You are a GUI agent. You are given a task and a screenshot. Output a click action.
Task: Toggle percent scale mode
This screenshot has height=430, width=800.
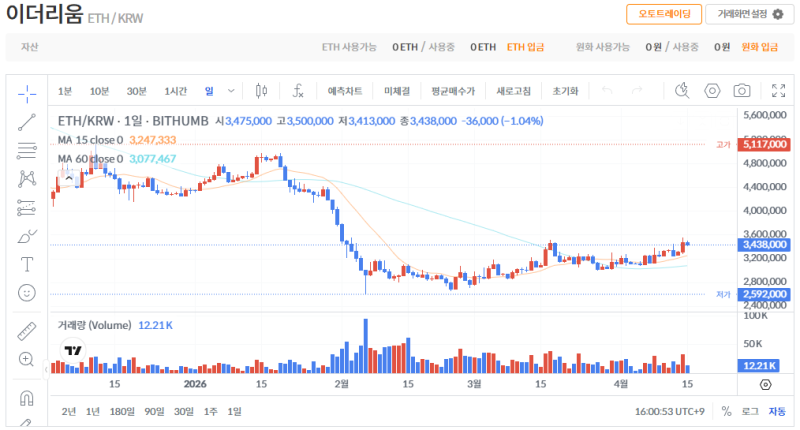click(726, 411)
